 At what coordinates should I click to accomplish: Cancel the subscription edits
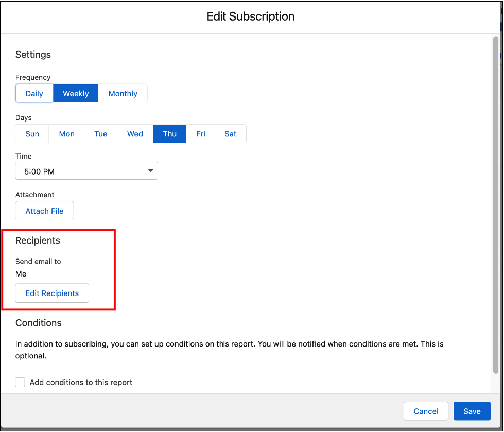coord(426,411)
